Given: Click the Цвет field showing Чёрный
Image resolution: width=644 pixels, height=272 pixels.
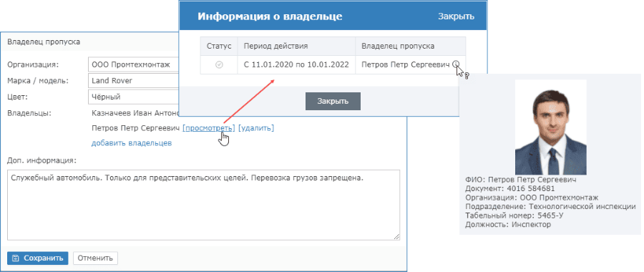Looking at the screenshot, I should 134,97.
